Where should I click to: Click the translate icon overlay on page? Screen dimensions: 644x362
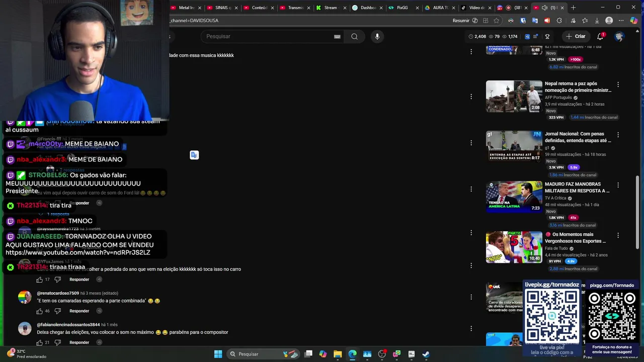[x=194, y=155]
